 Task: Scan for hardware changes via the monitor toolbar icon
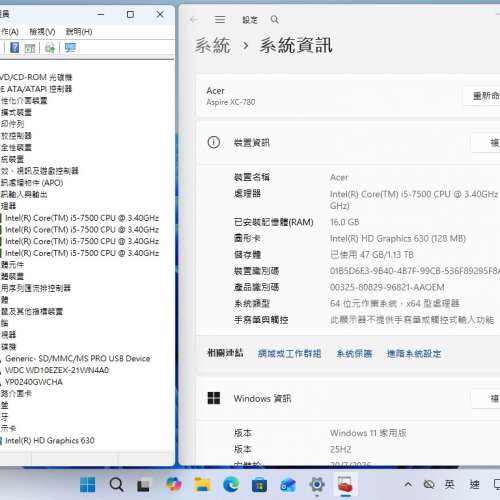tap(70, 48)
